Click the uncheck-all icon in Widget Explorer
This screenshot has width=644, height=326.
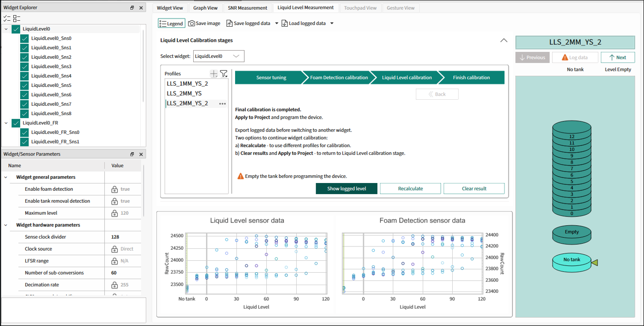17,18
